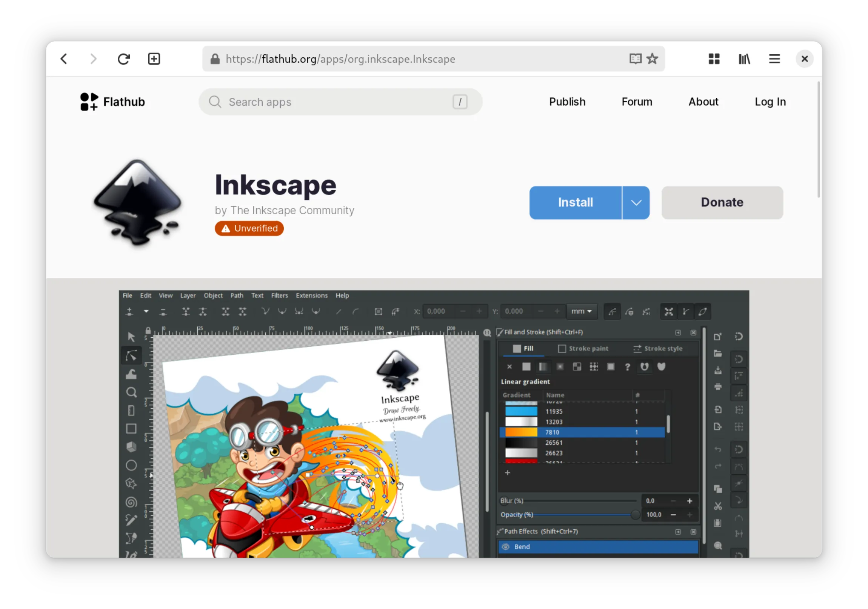Image resolution: width=868 pixels, height=609 pixels.
Task: Select the Node edit tool in Inkscape
Action: (x=131, y=355)
